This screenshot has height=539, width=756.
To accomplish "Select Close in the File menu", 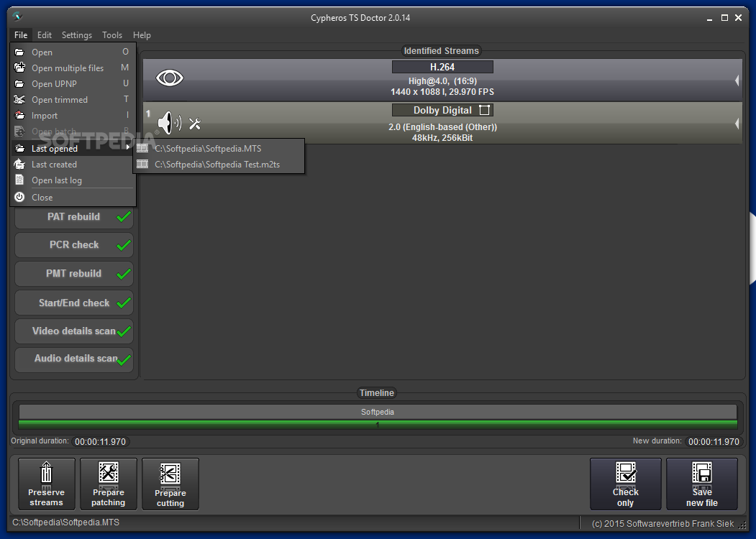I will [x=73, y=197].
